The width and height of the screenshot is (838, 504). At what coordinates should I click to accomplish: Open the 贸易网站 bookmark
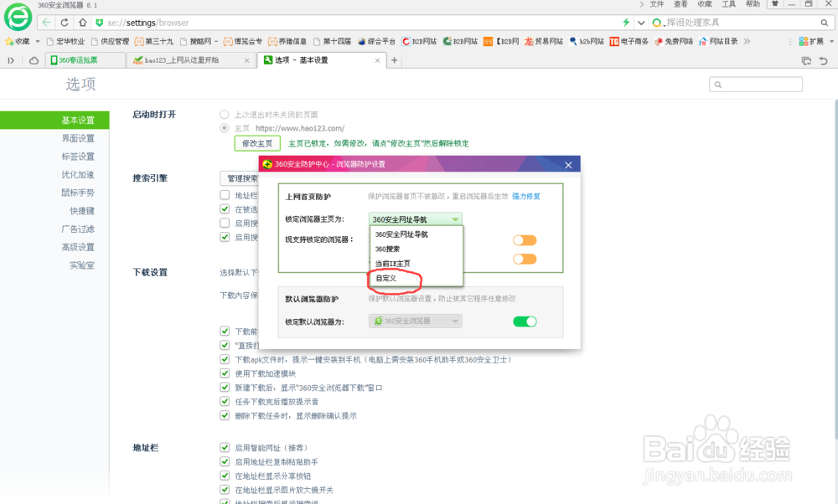tap(544, 41)
